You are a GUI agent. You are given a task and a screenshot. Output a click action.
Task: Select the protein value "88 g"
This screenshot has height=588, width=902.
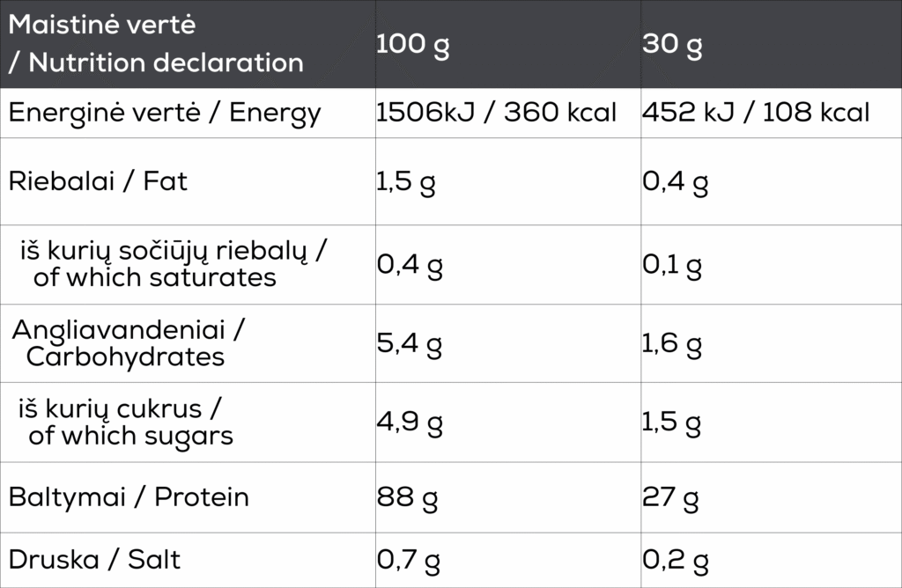pos(407,498)
